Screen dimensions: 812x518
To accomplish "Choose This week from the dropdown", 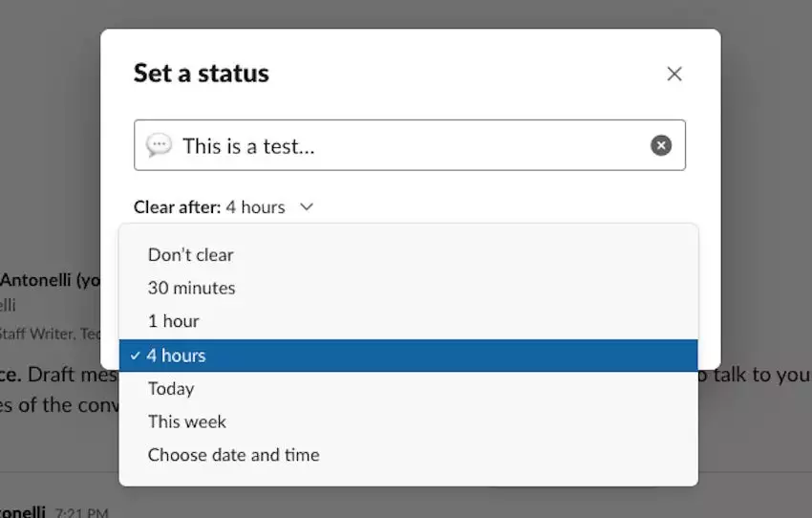I will tap(187, 421).
